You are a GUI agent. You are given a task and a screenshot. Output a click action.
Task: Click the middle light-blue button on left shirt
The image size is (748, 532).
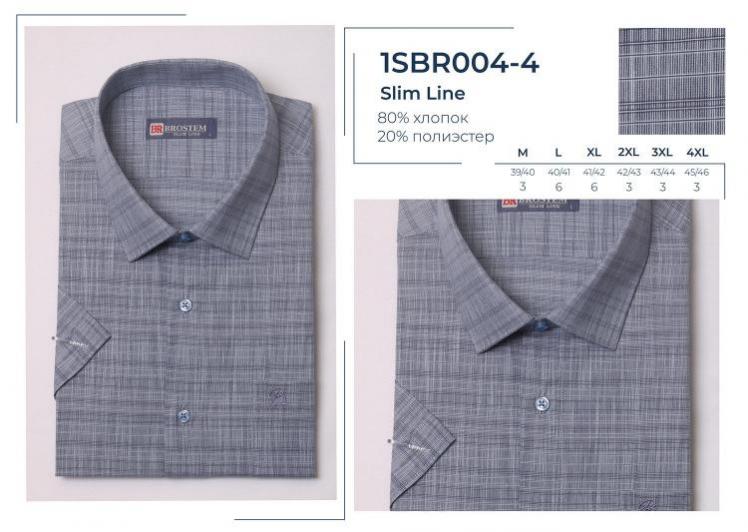184,305
